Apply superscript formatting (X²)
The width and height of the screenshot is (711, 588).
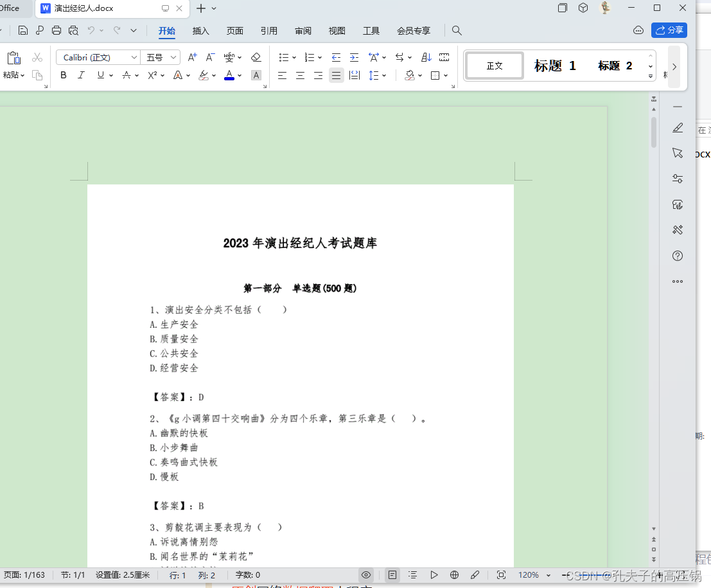tap(152, 75)
